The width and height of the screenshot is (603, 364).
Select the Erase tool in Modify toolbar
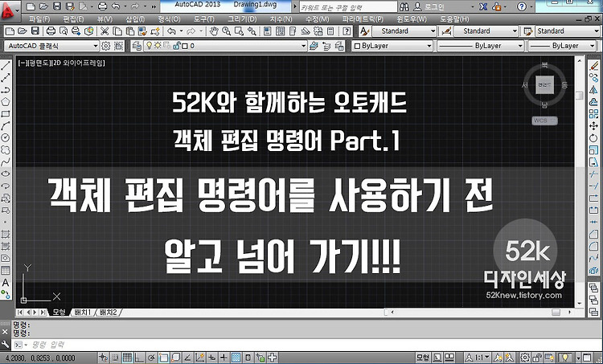click(594, 66)
